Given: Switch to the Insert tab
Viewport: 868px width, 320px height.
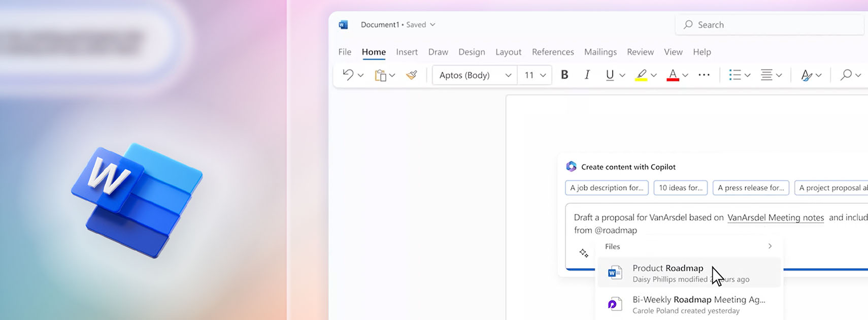Looking at the screenshot, I should (x=407, y=52).
